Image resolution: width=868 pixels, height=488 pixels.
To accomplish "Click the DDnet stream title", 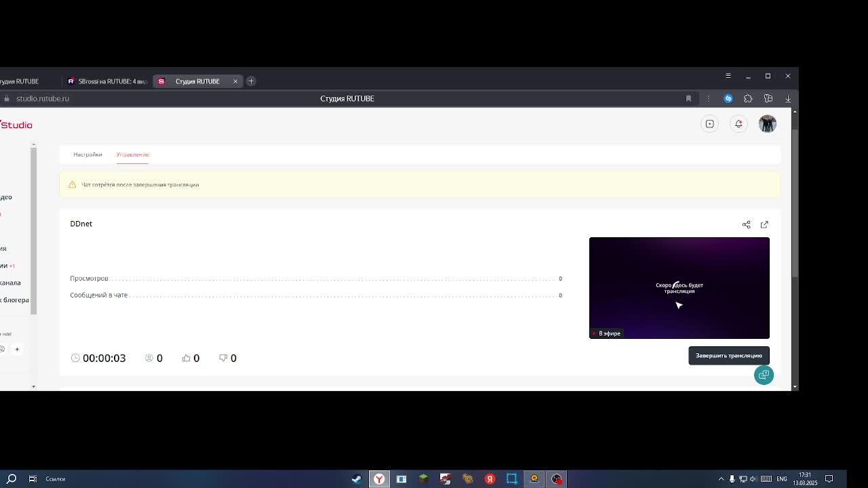I will click(81, 224).
